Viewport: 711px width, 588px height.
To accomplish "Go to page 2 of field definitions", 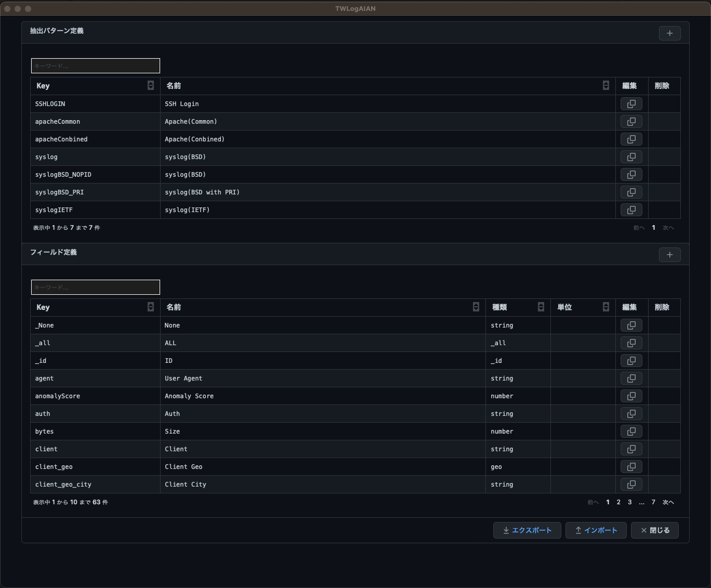I will [x=618, y=502].
